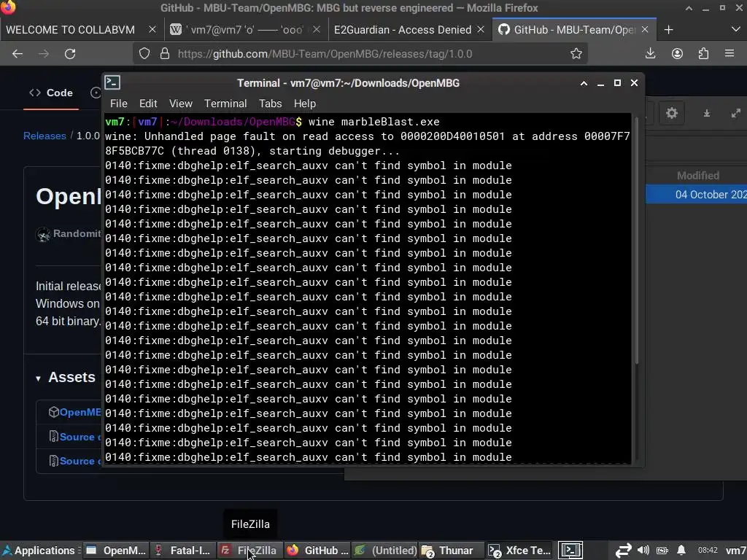Click the expand arrows icon in the background window

tap(736, 113)
